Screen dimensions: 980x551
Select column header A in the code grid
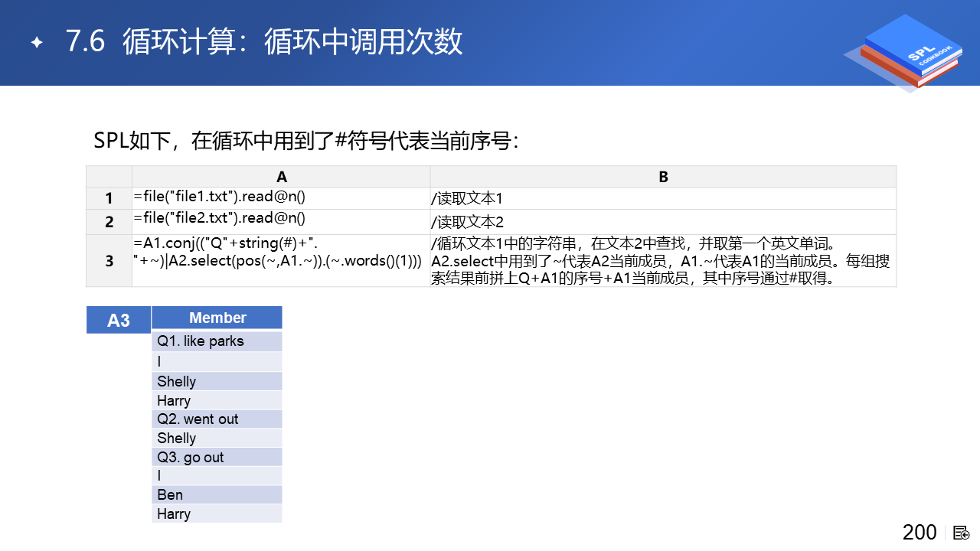click(x=281, y=177)
